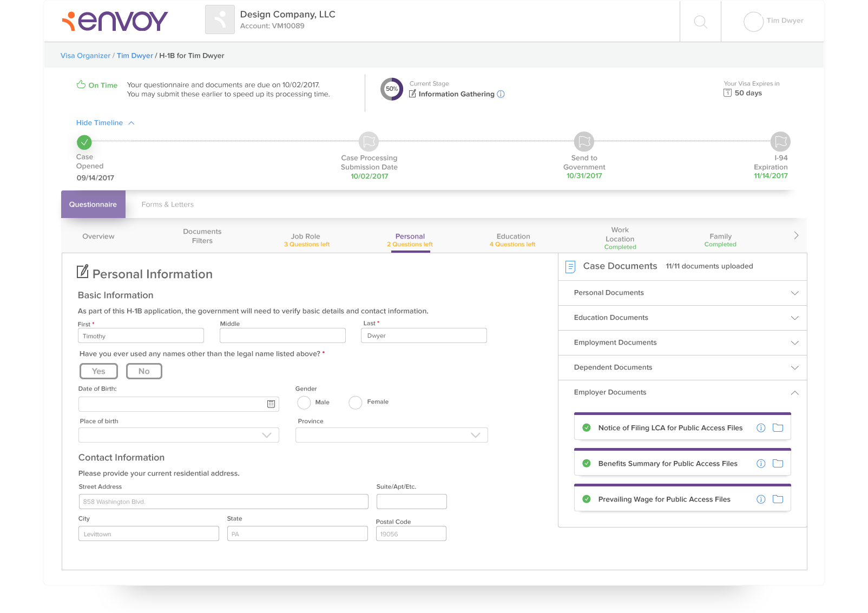
Task: Open folder for Benefits Summary document
Action: pos(778,463)
